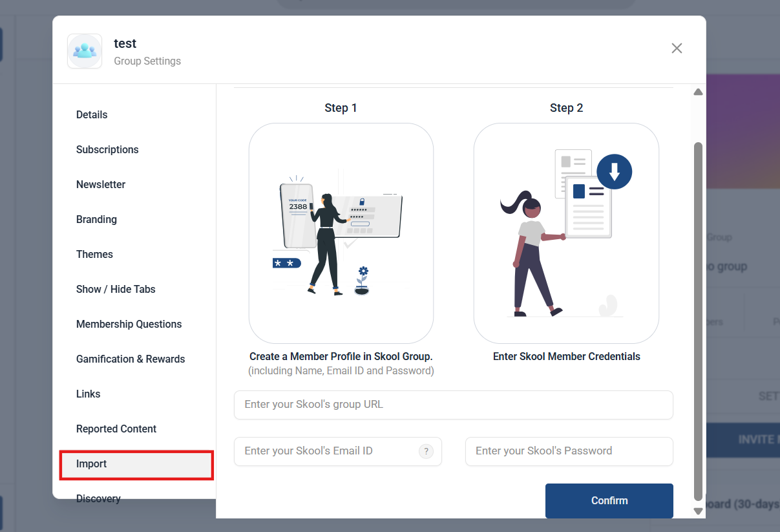This screenshot has height=532, width=780.
Task: Click the Step 1 profile creation illustration
Action: click(x=341, y=233)
